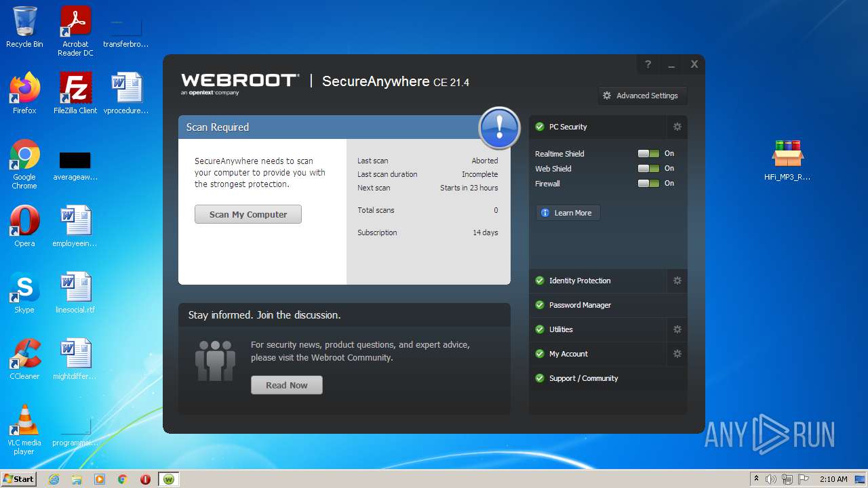Viewport: 868px width, 488px height.
Task: Expand the Password Manager section
Action: [608, 305]
